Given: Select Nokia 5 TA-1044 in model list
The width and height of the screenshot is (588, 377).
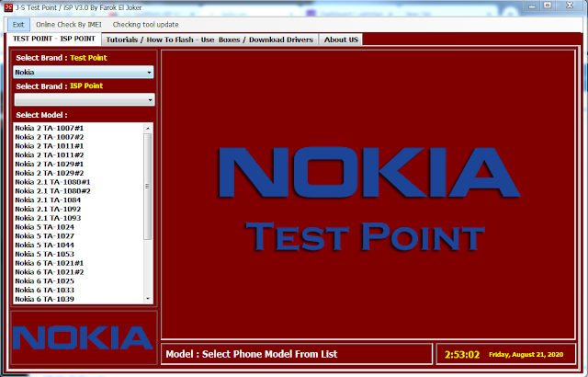Looking at the screenshot, I should click(x=79, y=246).
